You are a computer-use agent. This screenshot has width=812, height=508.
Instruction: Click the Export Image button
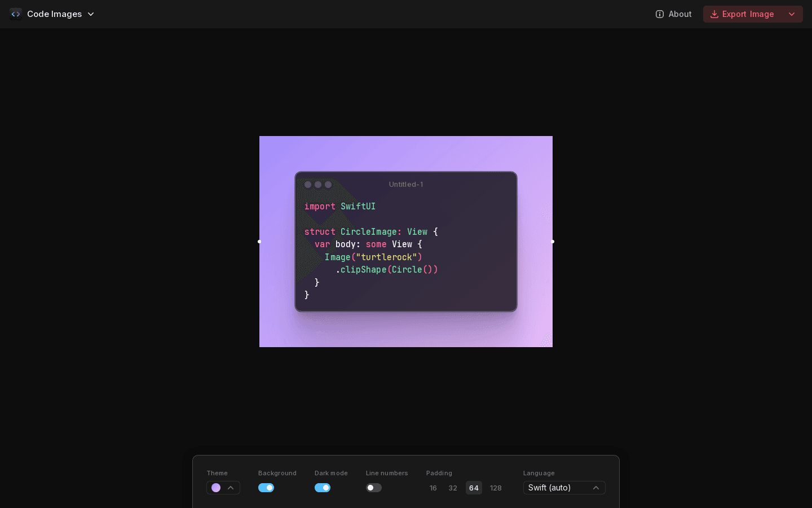pos(748,14)
